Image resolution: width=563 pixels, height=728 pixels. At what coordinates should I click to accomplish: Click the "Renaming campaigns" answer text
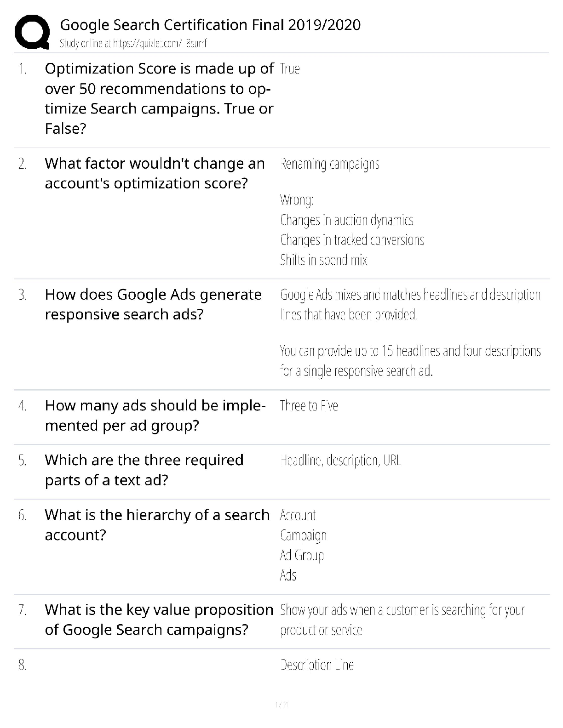pyautogui.click(x=330, y=164)
